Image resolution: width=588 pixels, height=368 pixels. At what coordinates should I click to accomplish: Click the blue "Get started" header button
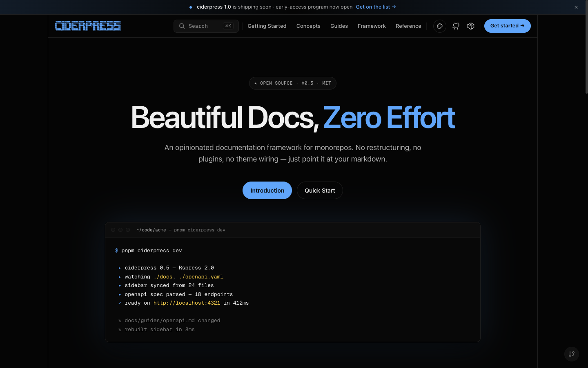pos(508,26)
